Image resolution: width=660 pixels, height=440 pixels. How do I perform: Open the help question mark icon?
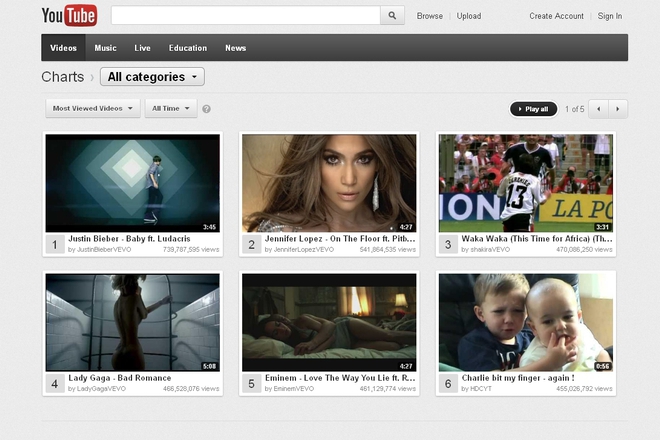pos(206,109)
